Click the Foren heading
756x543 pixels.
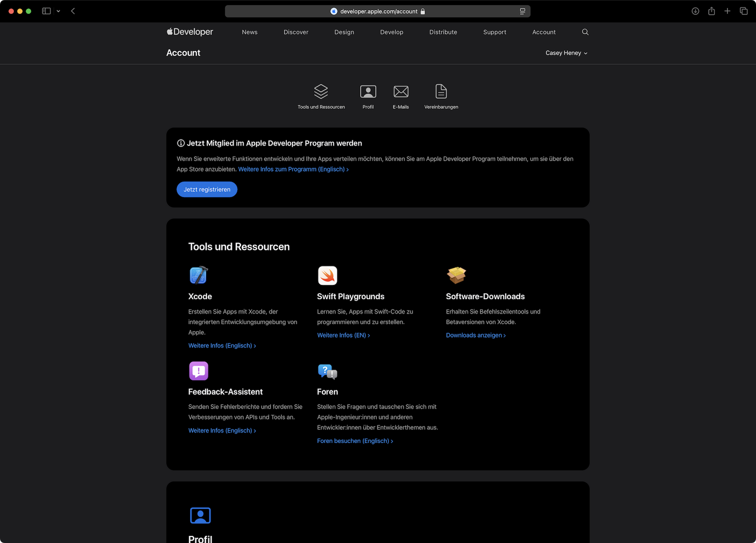coord(328,392)
